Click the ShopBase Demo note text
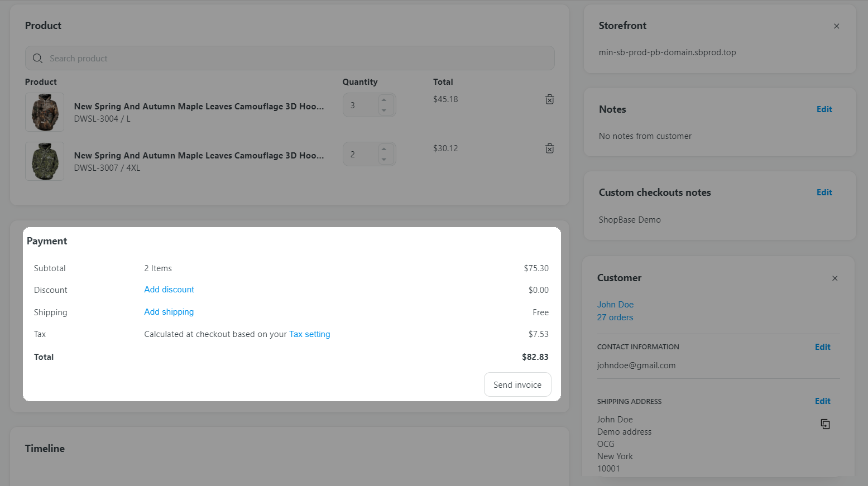Image resolution: width=868 pixels, height=486 pixels. click(630, 220)
